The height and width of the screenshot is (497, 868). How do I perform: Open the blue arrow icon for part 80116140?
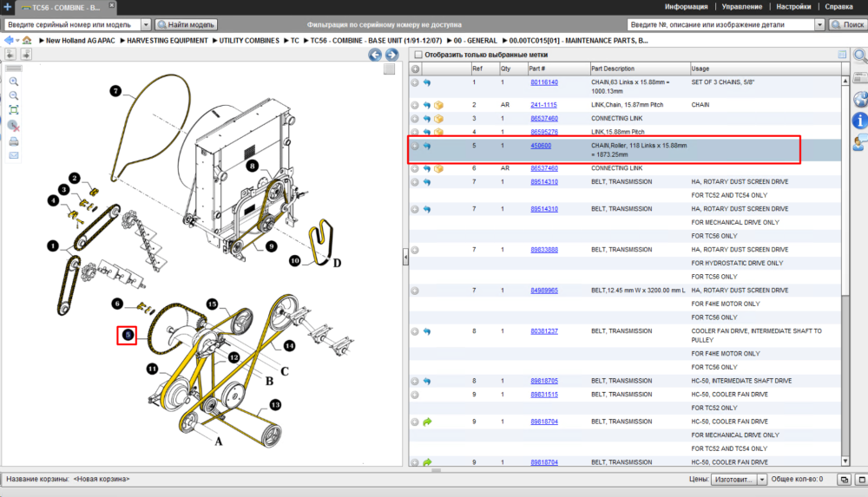[427, 82]
